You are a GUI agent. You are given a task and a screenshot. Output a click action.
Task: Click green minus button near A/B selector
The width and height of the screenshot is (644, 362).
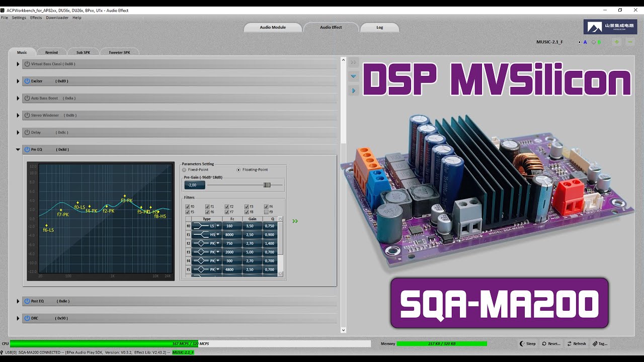pos(630,42)
